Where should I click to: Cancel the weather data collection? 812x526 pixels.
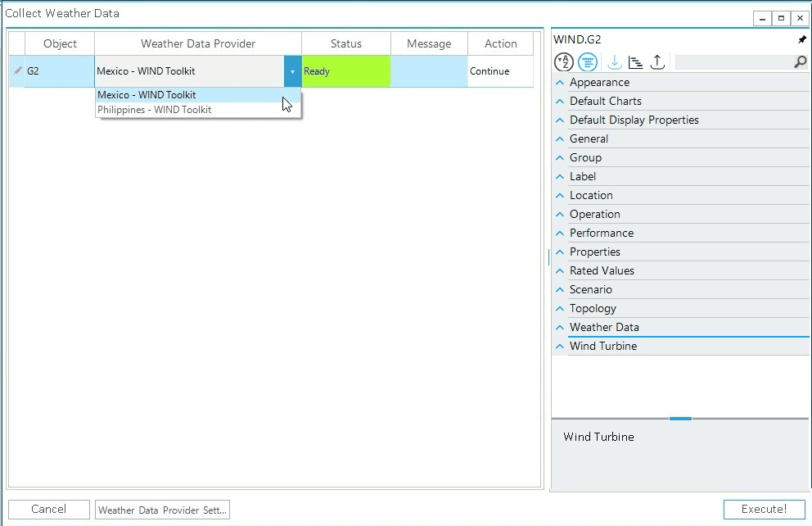(48, 509)
